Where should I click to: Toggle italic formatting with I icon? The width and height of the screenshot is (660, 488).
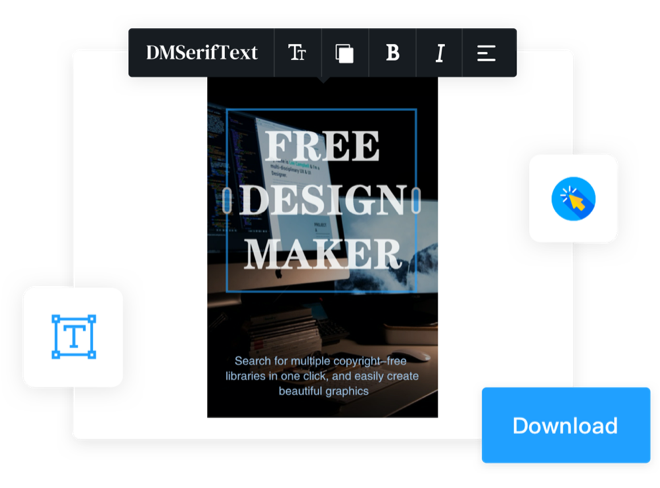pos(439,53)
